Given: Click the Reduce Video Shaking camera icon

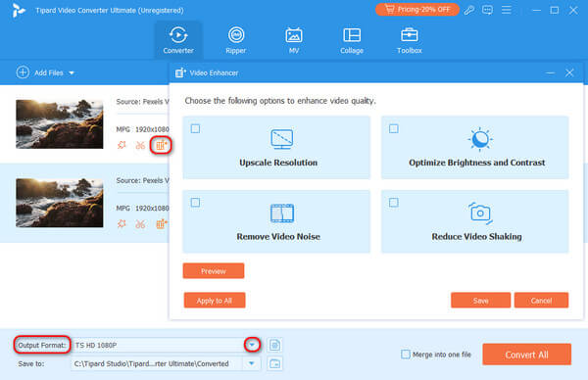Looking at the screenshot, I should click(480, 214).
